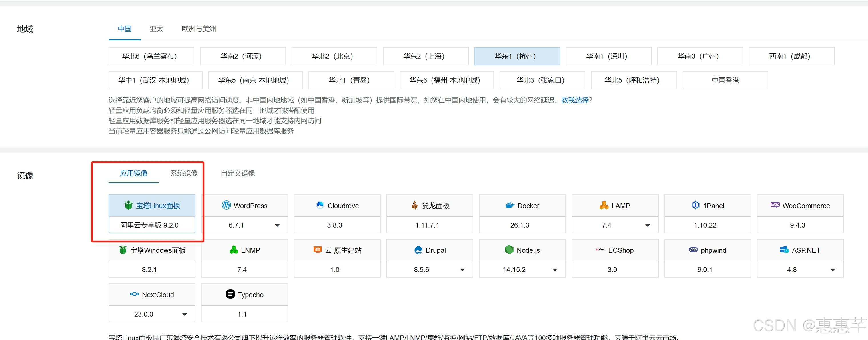This screenshot has height=340, width=868.
Task: Open the 系统镜像 tab
Action: (184, 173)
